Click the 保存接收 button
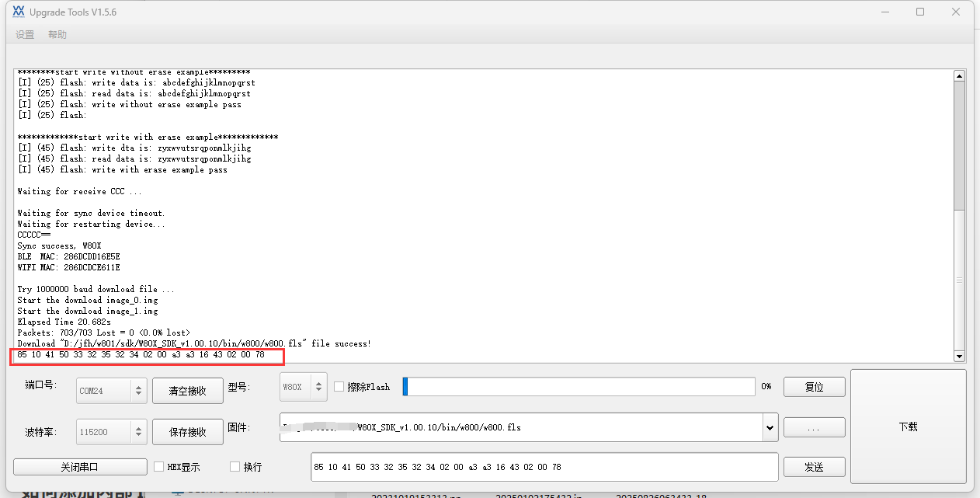 [187, 432]
